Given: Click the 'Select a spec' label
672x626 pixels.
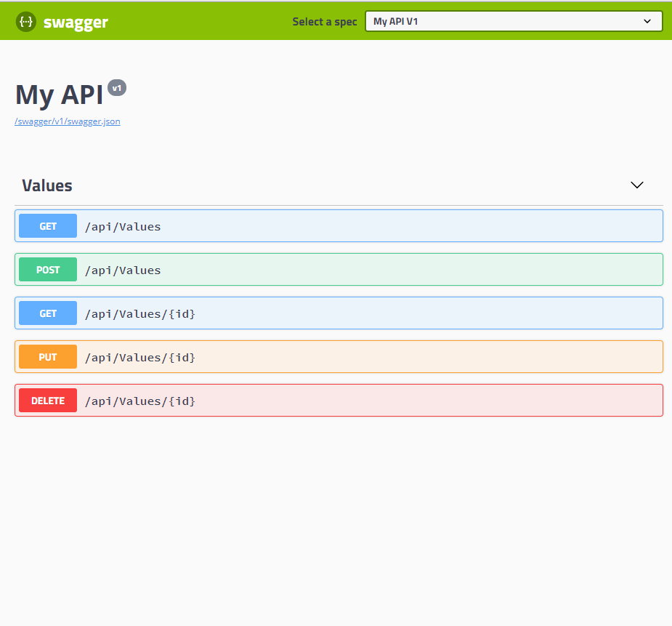Looking at the screenshot, I should click(x=325, y=22).
